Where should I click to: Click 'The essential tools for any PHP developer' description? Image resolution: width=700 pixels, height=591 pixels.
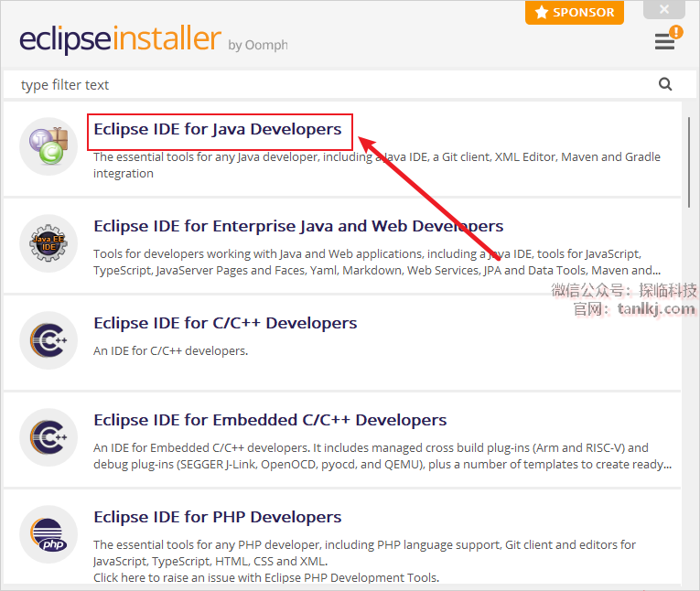tap(364, 553)
